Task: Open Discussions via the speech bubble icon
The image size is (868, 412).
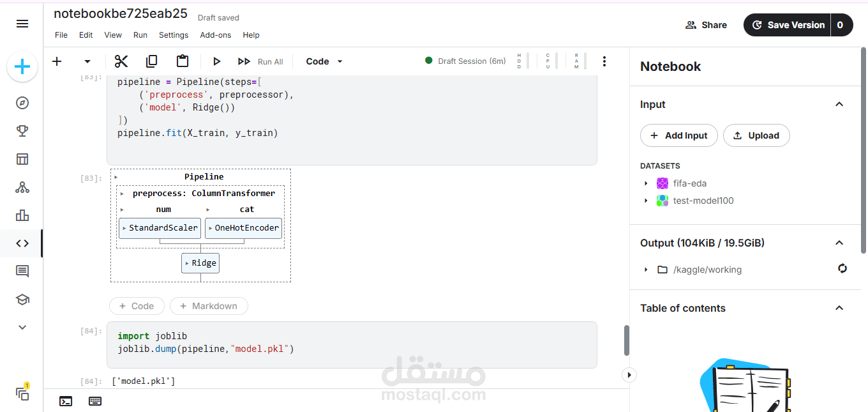Action: point(22,271)
